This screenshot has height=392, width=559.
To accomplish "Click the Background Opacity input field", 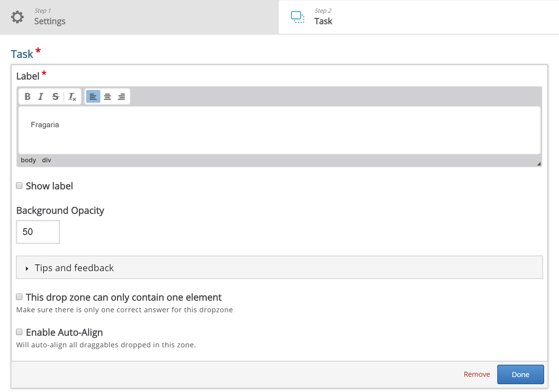I will coord(38,232).
